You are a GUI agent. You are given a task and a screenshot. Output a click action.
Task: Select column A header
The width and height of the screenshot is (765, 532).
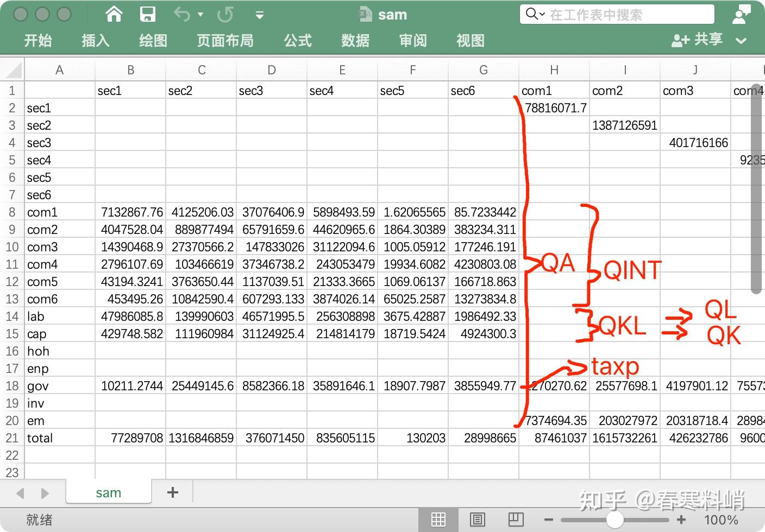point(60,69)
